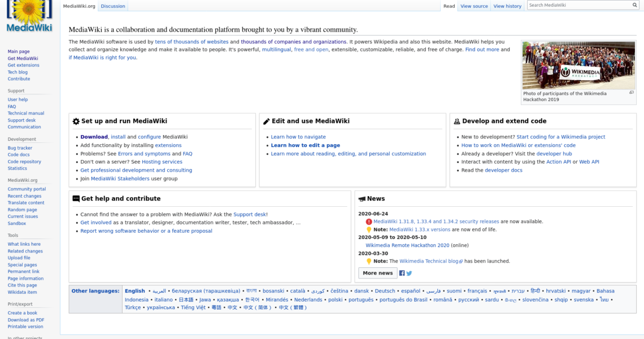This screenshot has height=339, width=644.
Task: Click the search magnifier icon
Action: point(634,5)
